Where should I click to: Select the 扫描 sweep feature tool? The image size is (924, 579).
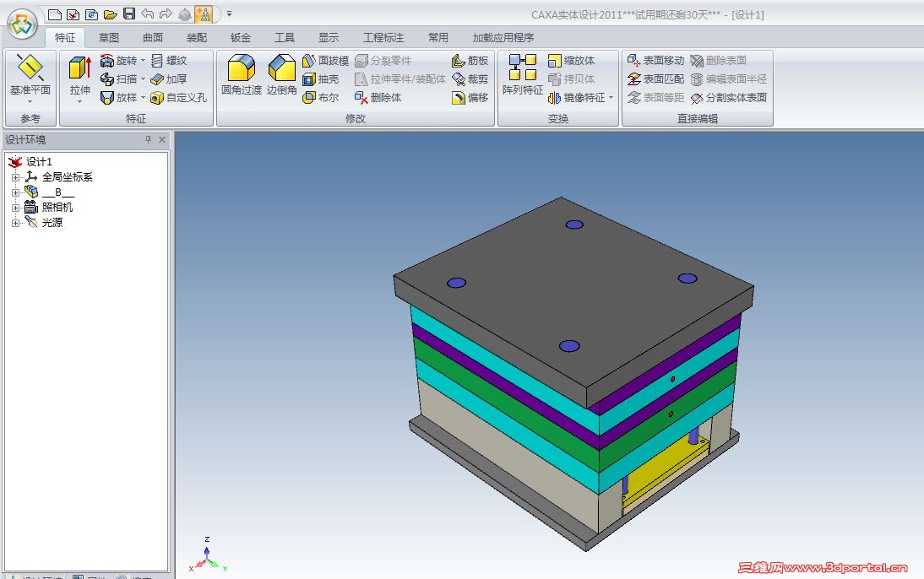click(118, 79)
